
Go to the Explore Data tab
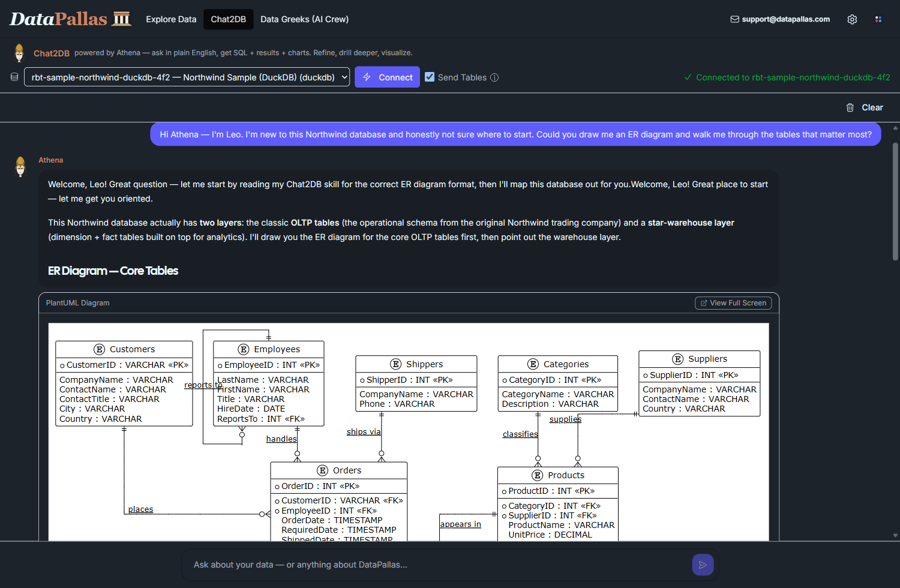pyautogui.click(x=171, y=19)
